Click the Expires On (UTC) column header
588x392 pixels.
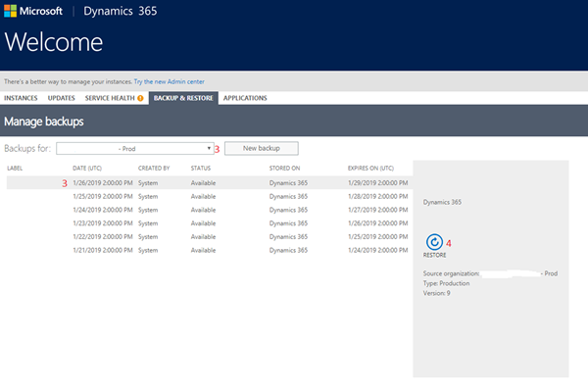point(371,169)
